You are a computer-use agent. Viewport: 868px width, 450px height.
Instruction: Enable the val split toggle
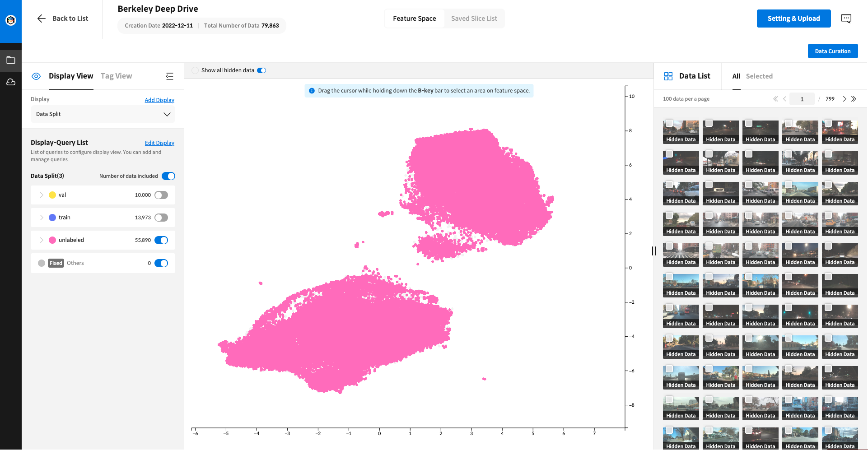click(x=161, y=195)
